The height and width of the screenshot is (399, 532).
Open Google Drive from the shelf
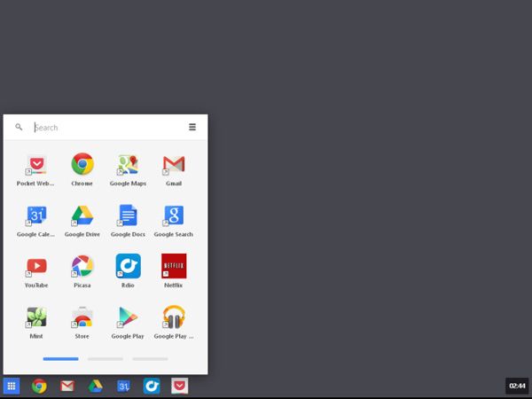(96, 386)
